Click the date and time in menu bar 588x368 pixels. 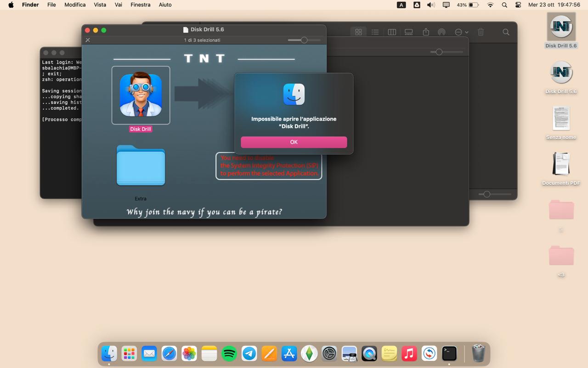pyautogui.click(x=554, y=5)
